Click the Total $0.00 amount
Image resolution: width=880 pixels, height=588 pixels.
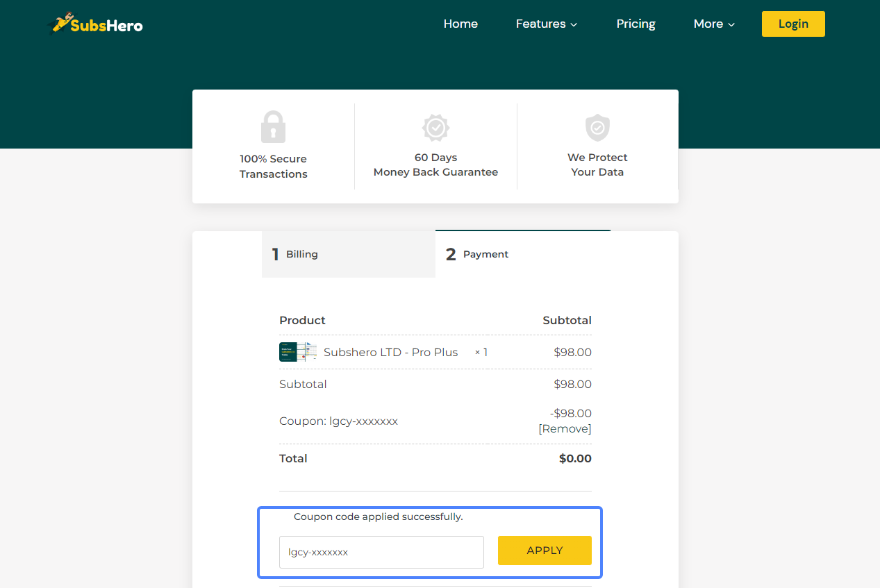[x=575, y=458]
